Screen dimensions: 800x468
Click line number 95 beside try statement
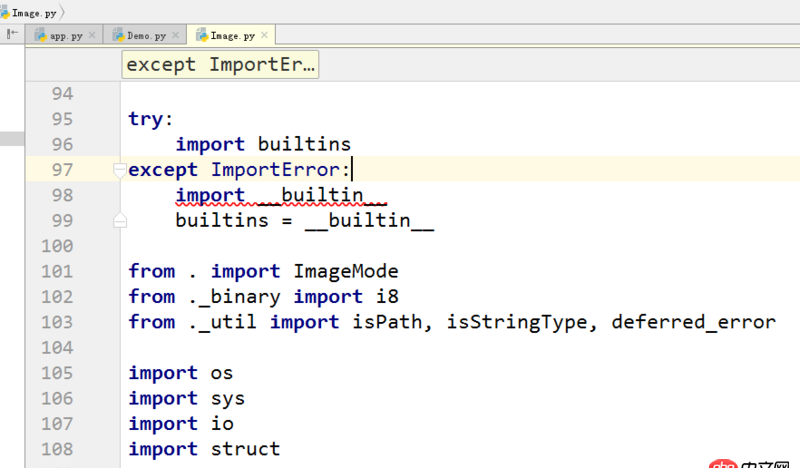62,119
